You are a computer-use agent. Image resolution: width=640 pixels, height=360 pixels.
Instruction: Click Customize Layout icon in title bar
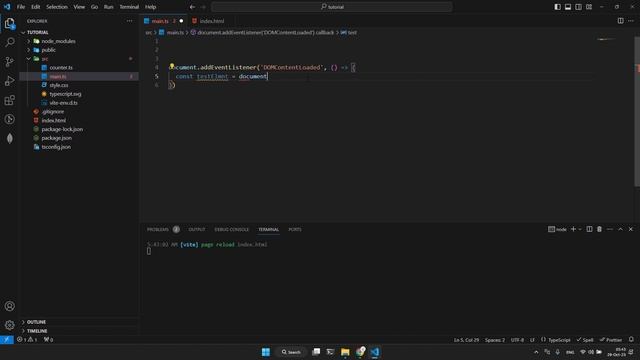(x=589, y=7)
